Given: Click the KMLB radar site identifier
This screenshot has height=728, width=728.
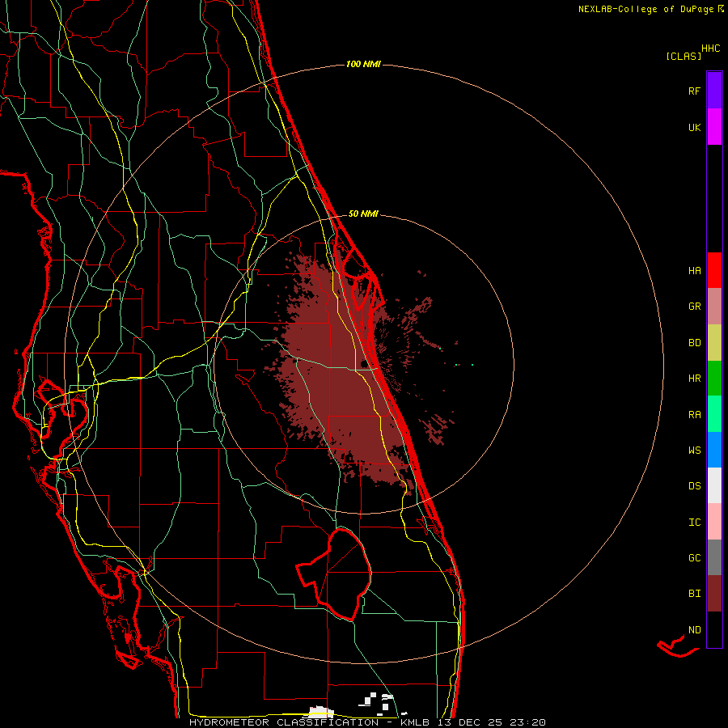Looking at the screenshot, I should coord(415,722).
